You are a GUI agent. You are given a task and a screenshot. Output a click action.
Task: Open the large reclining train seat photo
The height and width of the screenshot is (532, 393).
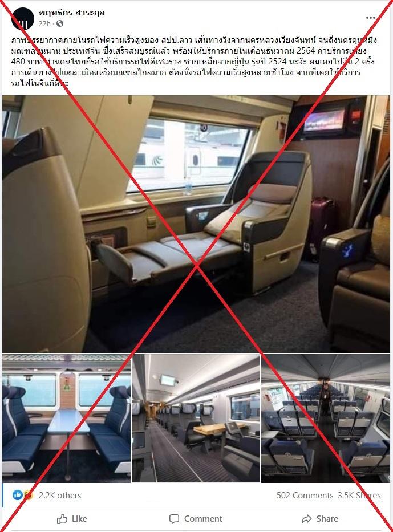(x=196, y=224)
